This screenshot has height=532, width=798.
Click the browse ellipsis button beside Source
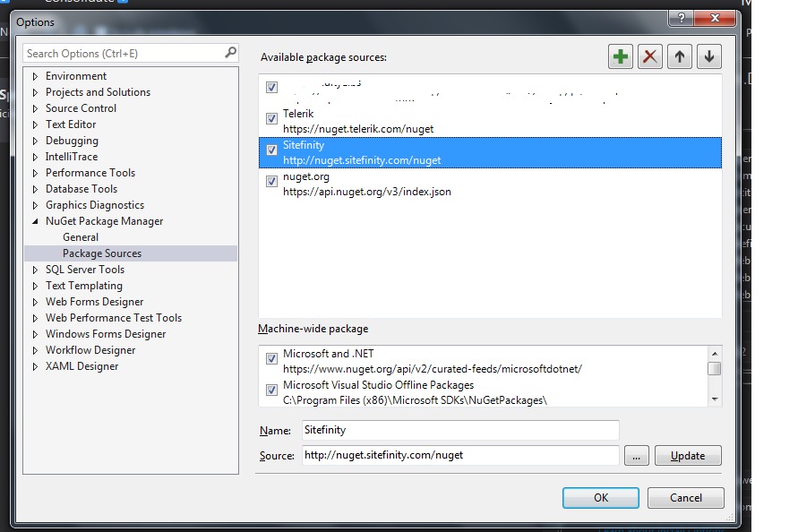[x=636, y=455]
